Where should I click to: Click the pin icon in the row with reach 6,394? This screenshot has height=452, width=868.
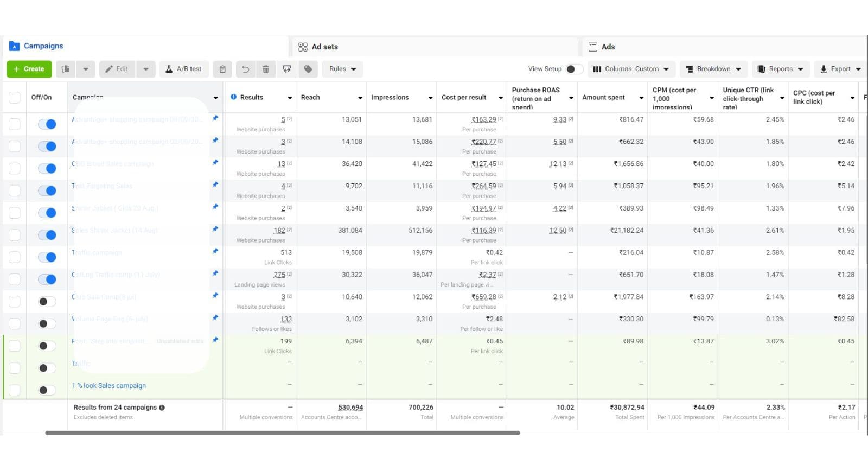(x=215, y=340)
